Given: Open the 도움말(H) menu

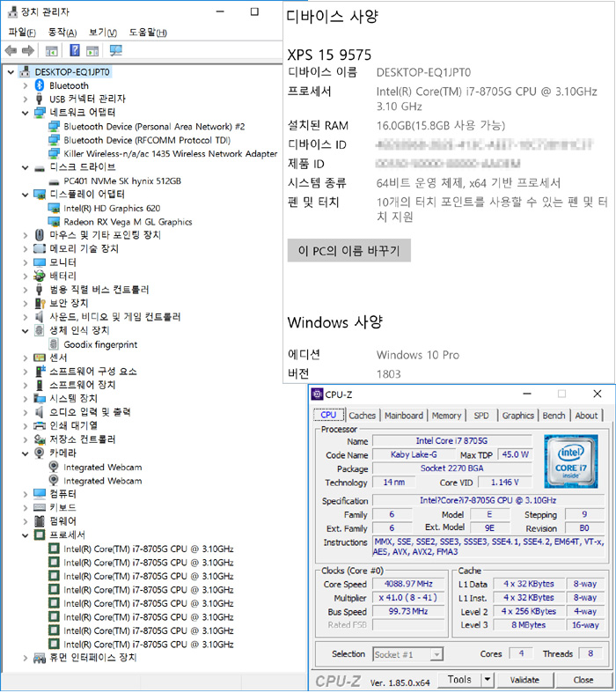Looking at the screenshot, I should [148, 33].
